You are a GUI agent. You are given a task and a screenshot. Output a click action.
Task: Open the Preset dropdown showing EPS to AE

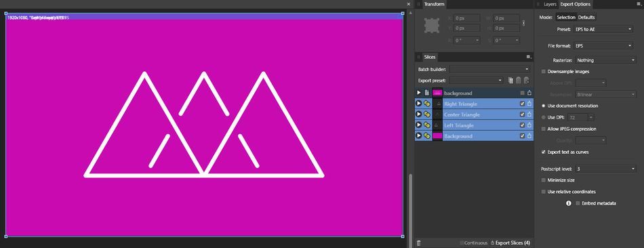click(603, 29)
